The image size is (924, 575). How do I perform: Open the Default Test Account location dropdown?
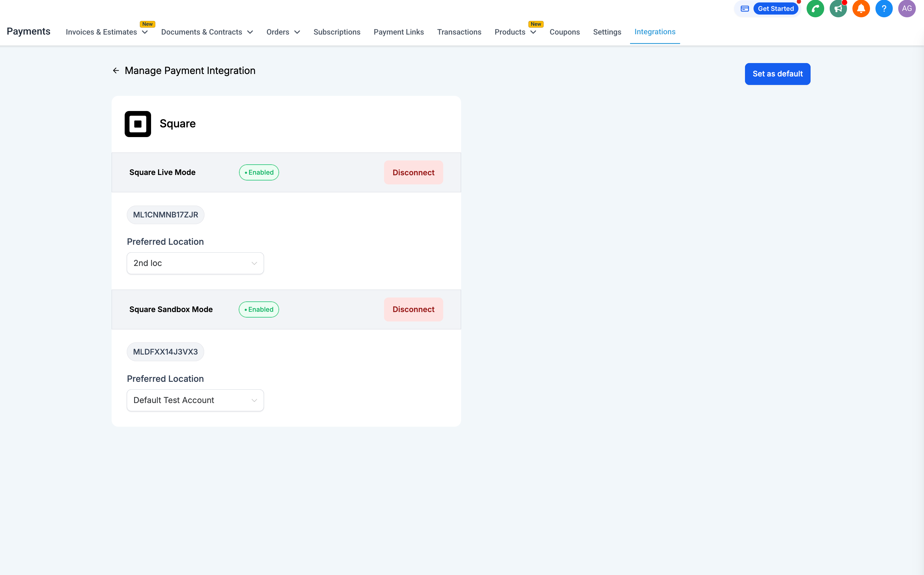[195, 400]
